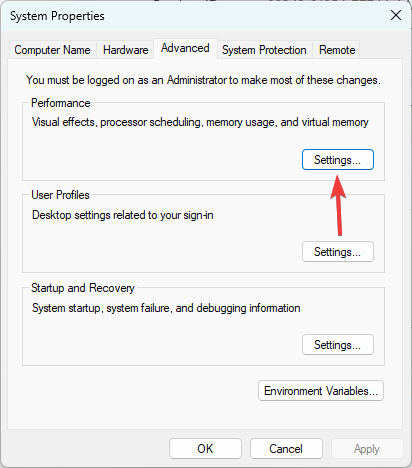Open Performance Settings
The height and width of the screenshot is (468, 412).
click(x=338, y=160)
